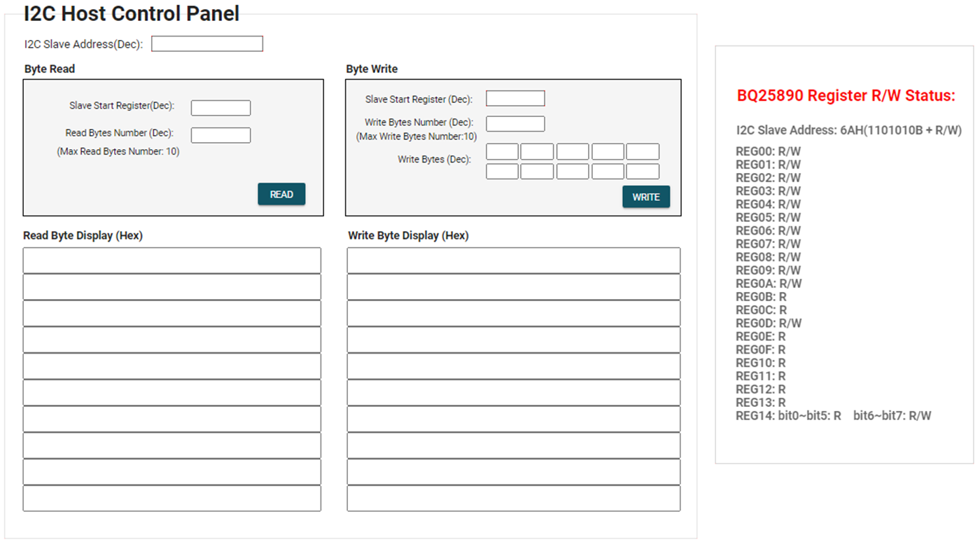
Task: Click the 'REG03: R/W' entry
Action: (769, 191)
